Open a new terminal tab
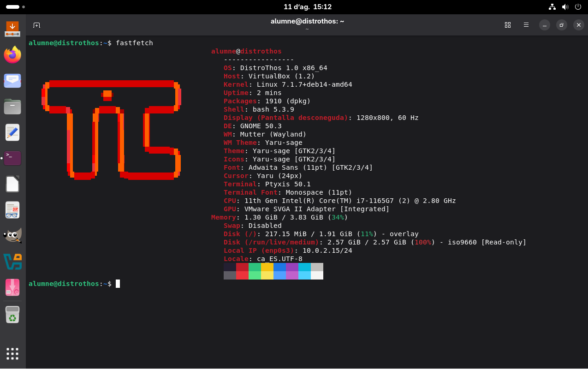 pyautogui.click(x=37, y=25)
